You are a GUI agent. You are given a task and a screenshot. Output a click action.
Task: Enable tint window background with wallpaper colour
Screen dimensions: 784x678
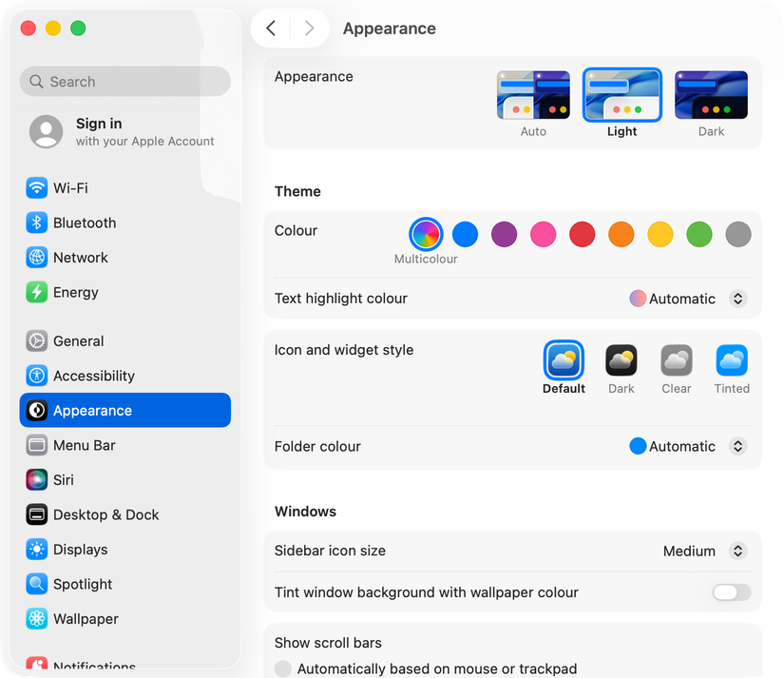731,591
